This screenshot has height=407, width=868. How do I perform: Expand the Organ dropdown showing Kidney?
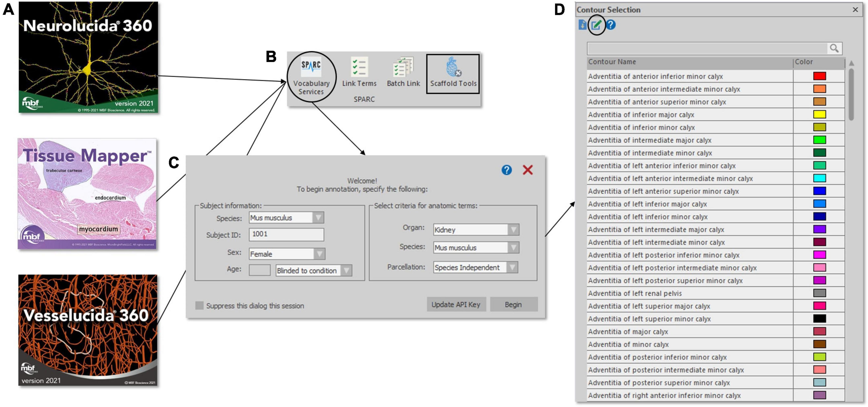(x=513, y=230)
